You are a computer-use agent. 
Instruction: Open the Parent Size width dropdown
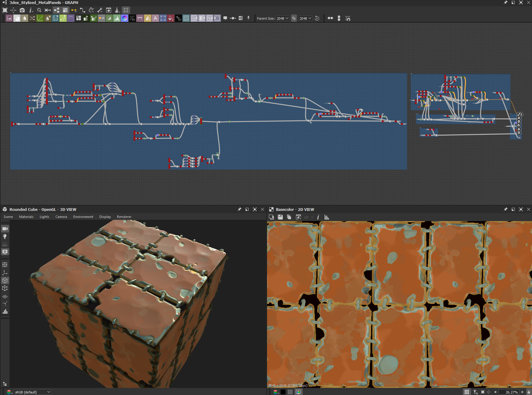click(x=283, y=18)
